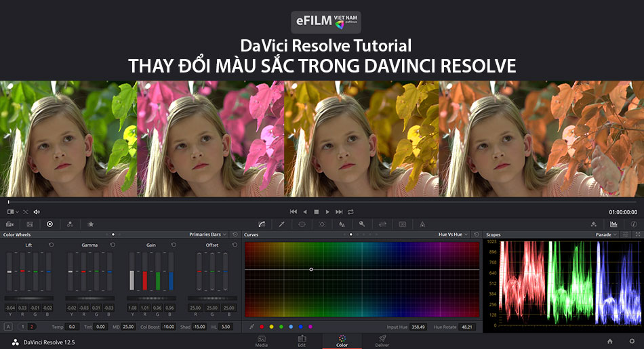Click the Gain master wheel slider
This screenshot has width=644, height=349.
pos(151,298)
